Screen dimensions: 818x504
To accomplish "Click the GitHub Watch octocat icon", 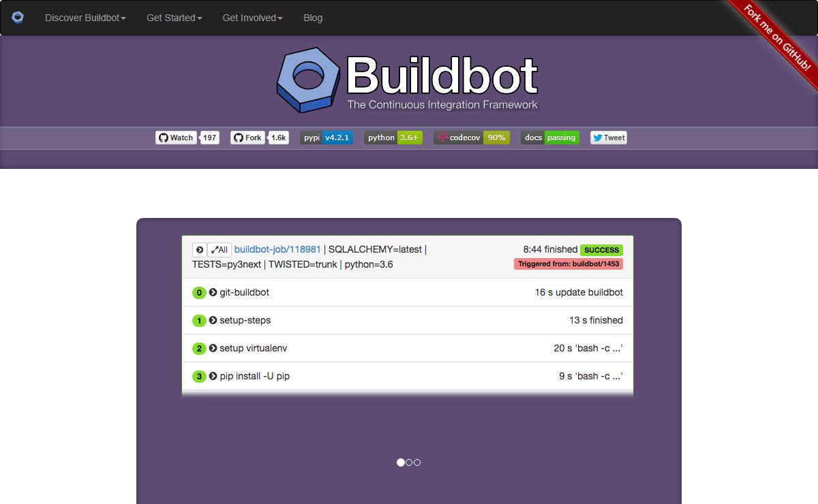I will coord(164,138).
